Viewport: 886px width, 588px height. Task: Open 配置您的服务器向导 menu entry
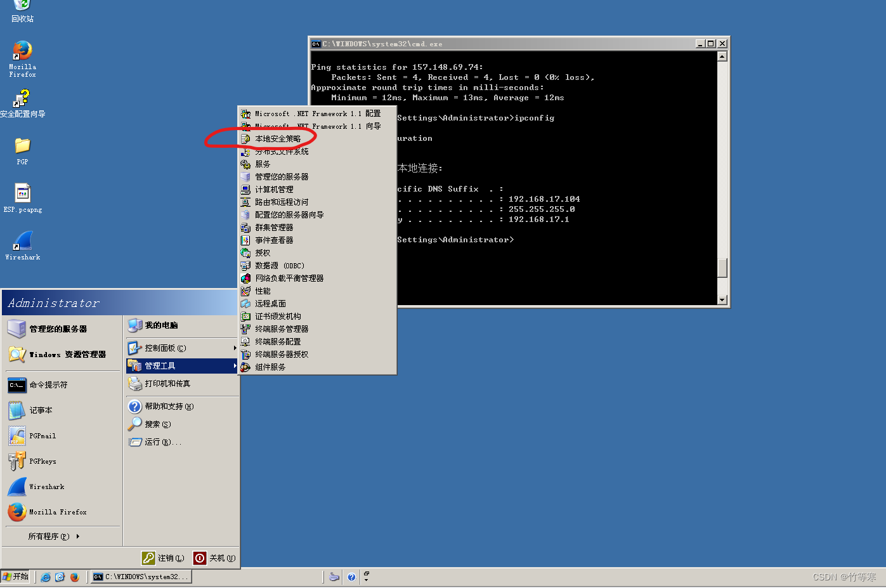click(317, 215)
